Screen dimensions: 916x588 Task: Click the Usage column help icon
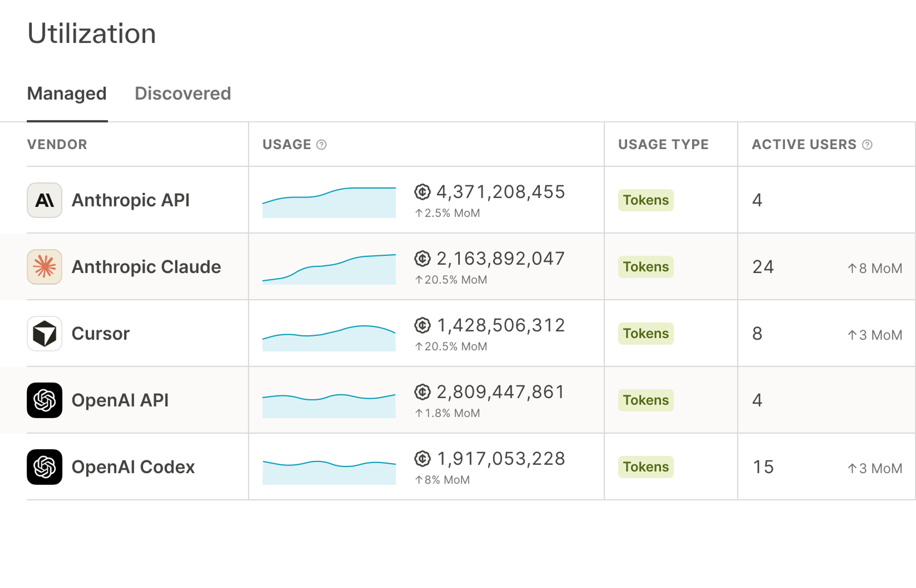322,145
